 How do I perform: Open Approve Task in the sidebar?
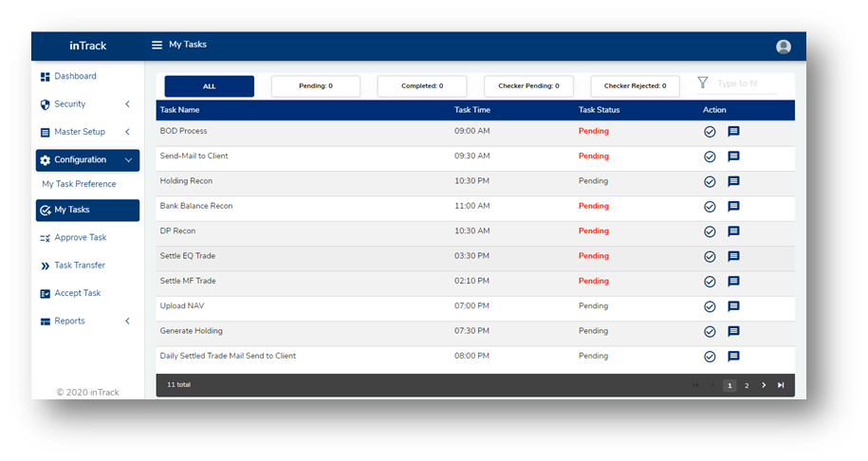pyautogui.click(x=80, y=238)
